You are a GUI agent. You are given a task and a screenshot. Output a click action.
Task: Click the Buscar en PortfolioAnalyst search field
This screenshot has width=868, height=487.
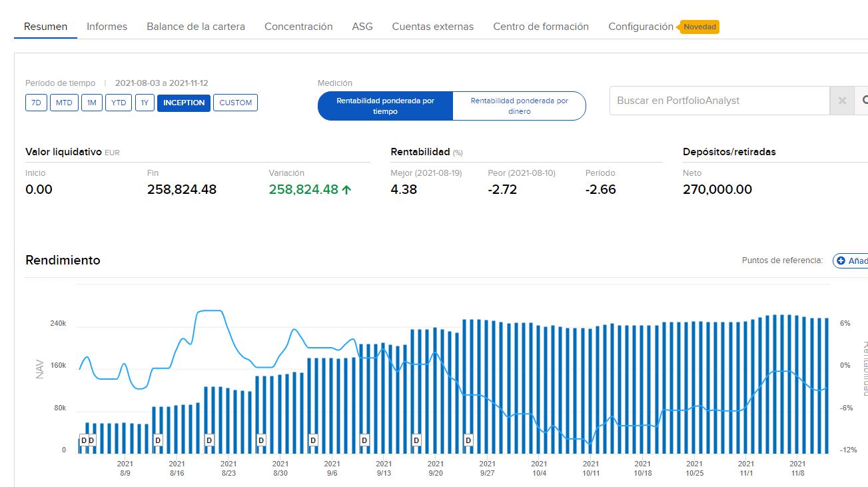(719, 101)
